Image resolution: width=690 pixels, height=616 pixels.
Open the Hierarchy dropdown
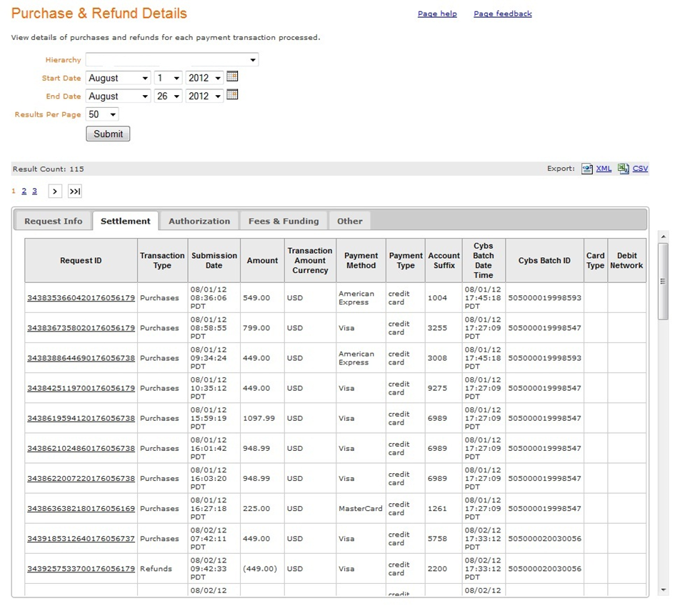172,60
